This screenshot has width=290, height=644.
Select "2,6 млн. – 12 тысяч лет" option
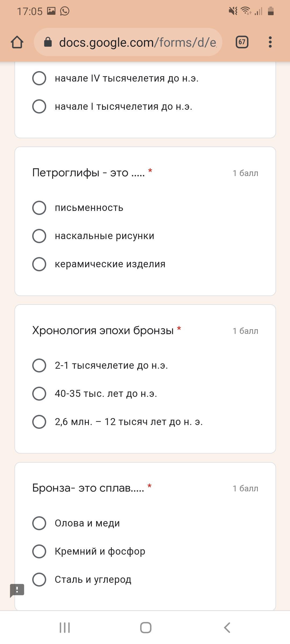pyautogui.click(x=39, y=422)
